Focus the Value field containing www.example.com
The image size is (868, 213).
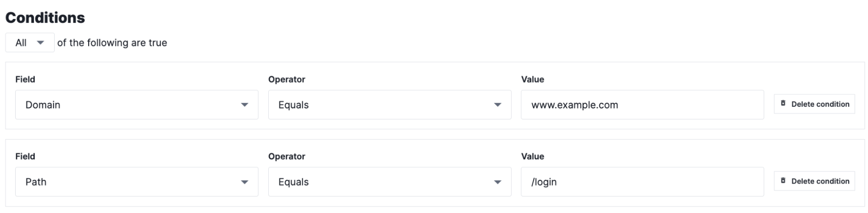click(642, 105)
